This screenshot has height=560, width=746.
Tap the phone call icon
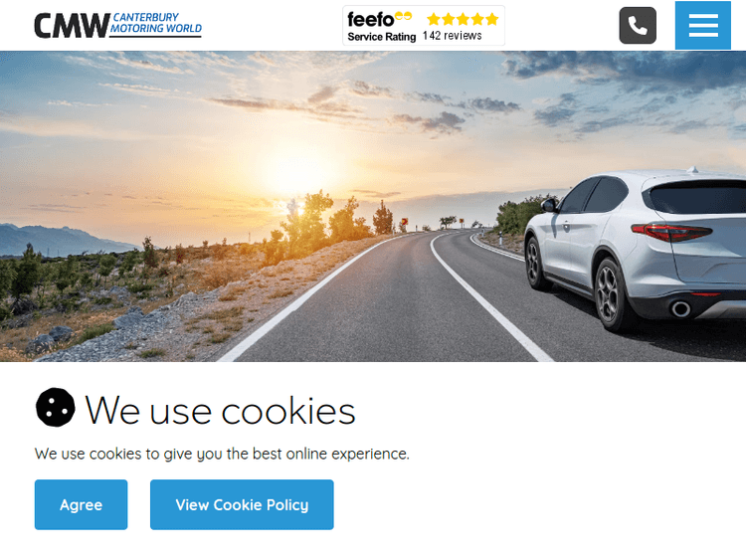638,25
